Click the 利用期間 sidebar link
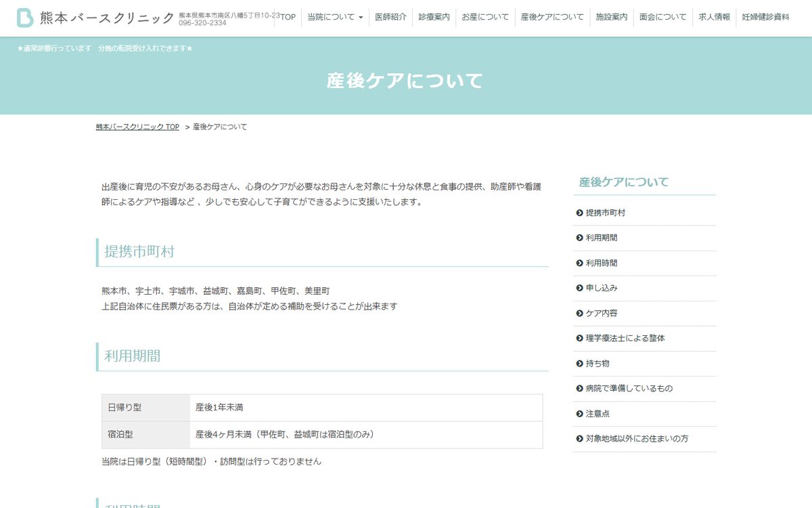Image resolution: width=812 pixels, height=508 pixels. click(602, 238)
